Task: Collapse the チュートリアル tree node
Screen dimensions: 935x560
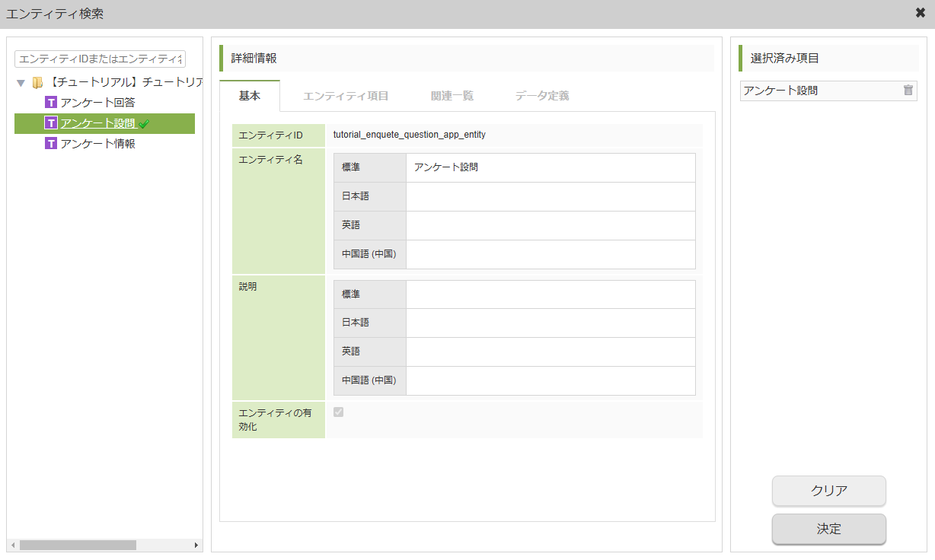Action: (x=21, y=81)
